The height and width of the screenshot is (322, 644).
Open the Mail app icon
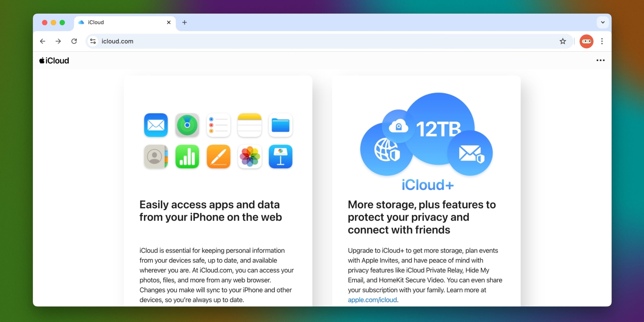(x=156, y=125)
